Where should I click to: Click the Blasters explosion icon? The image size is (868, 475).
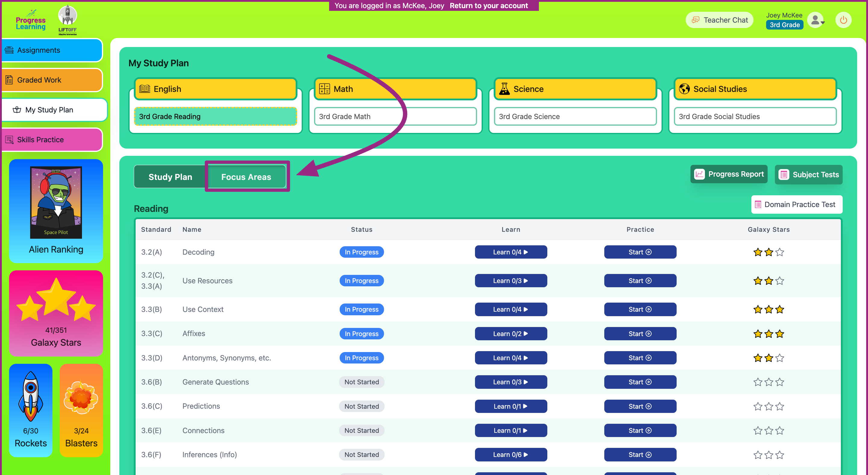pos(81,398)
